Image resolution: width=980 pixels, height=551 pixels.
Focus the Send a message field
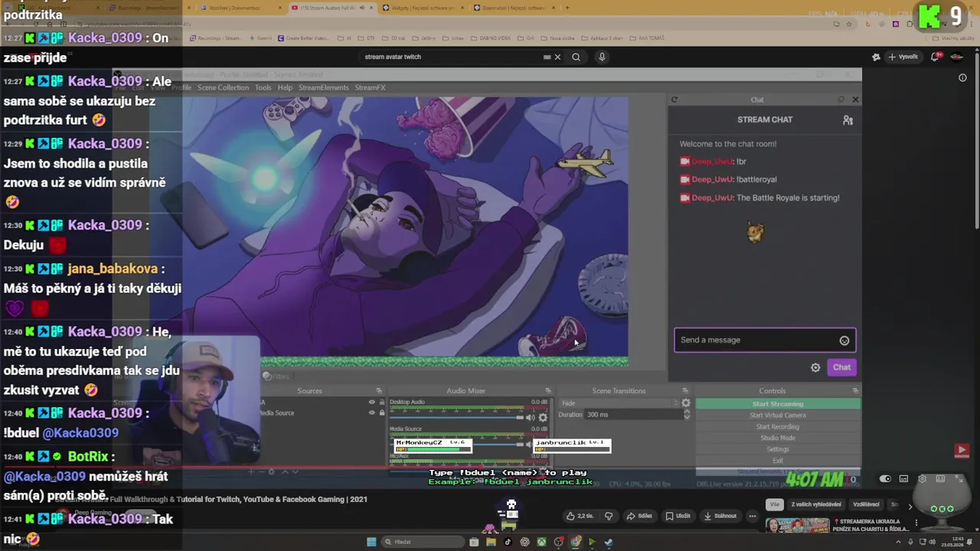(x=764, y=340)
